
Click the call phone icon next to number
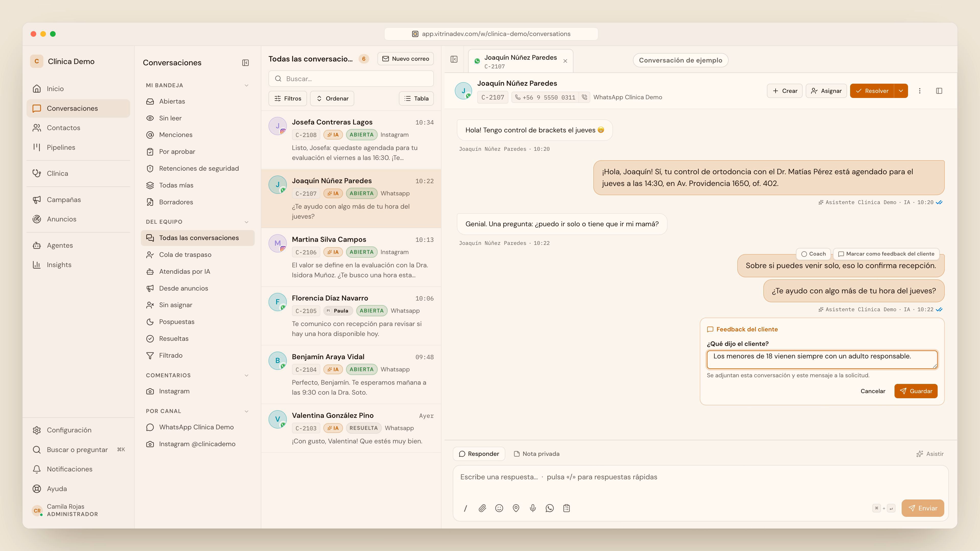[584, 97]
